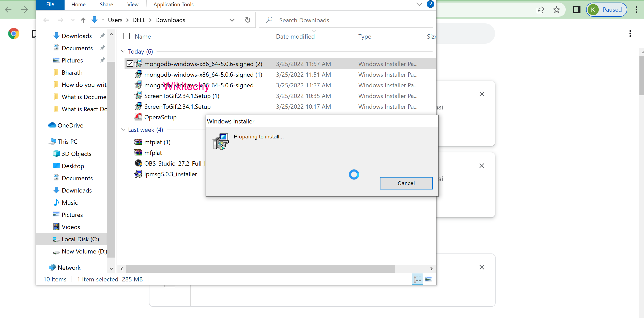The width and height of the screenshot is (644, 318).
Task: Open pinned Downloads in Quick access
Action: (x=76, y=36)
